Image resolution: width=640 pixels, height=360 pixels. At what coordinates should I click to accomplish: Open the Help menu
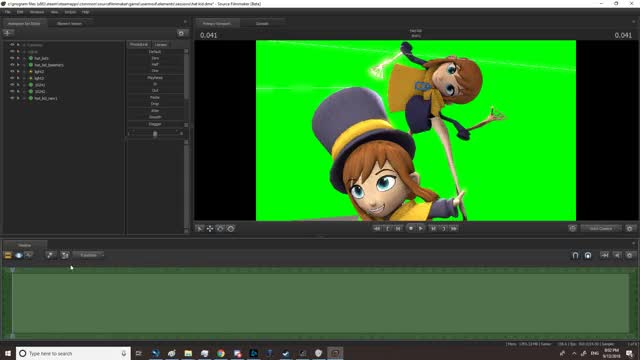pos(85,12)
